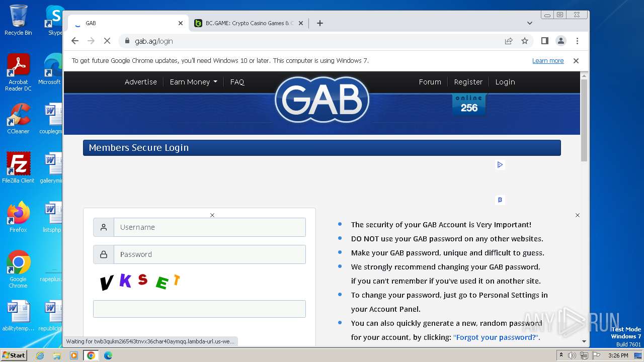Open the abilitytemp Word document icon
Image resolution: width=644 pixels, height=362 pixels.
[18, 316]
